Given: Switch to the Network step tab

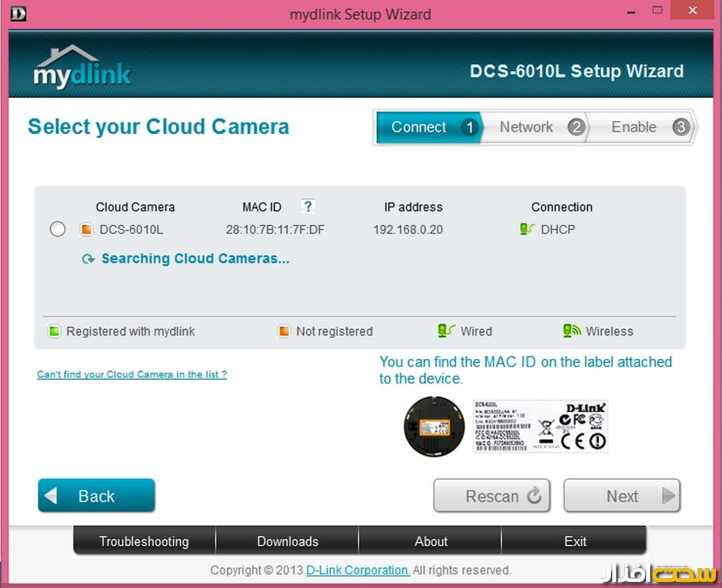Looking at the screenshot, I should click(535, 128).
